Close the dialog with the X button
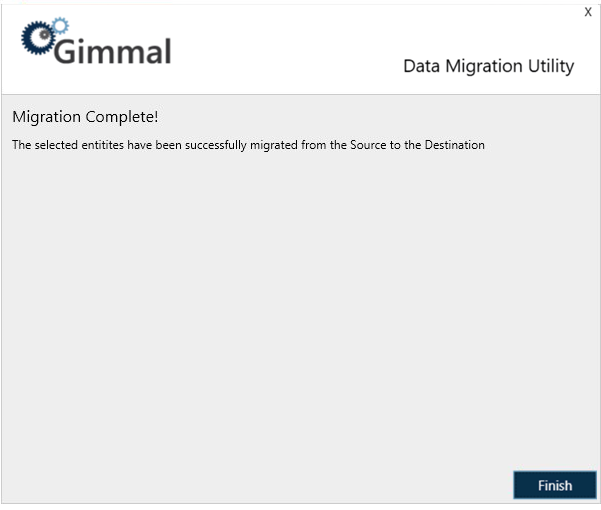601x510 pixels. (x=588, y=11)
